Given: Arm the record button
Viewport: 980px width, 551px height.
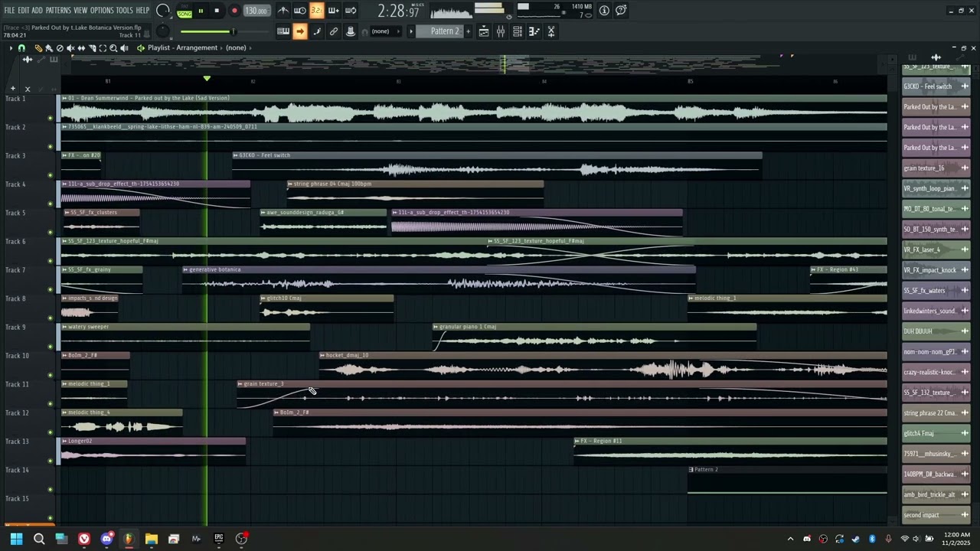Looking at the screenshot, I should pos(234,11).
